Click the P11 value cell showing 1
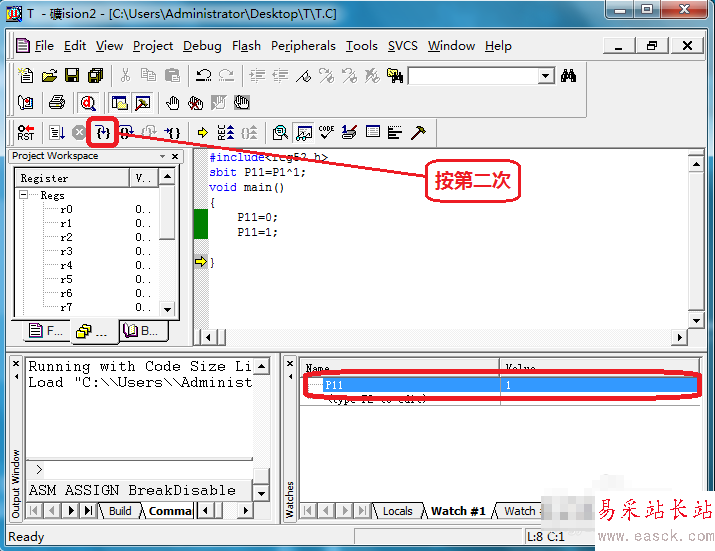 pyautogui.click(x=599, y=385)
